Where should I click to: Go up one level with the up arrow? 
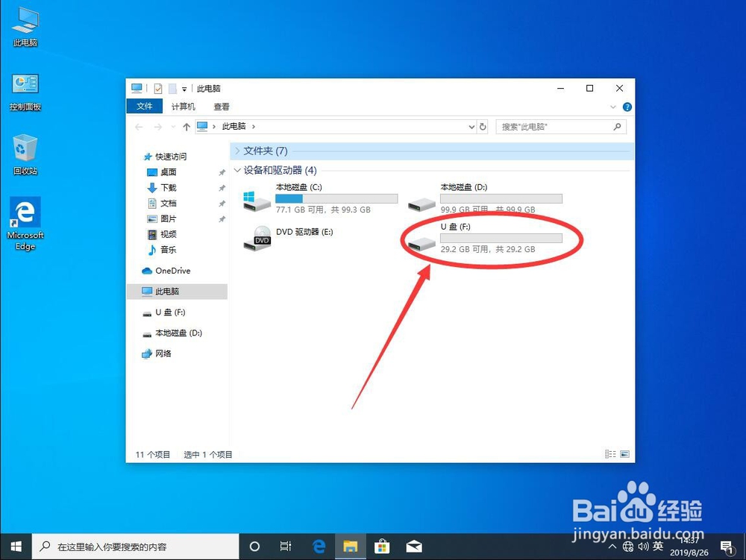(x=186, y=127)
